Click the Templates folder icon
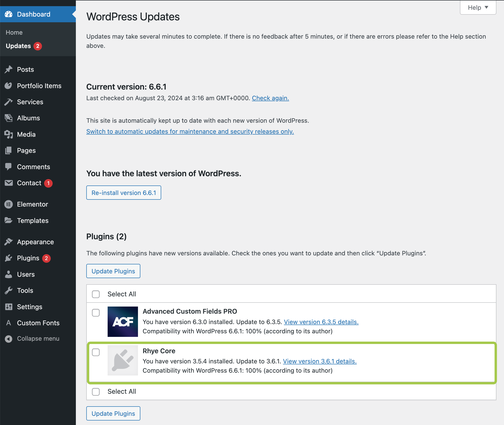The height and width of the screenshot is (425, 504). [9, 220]
